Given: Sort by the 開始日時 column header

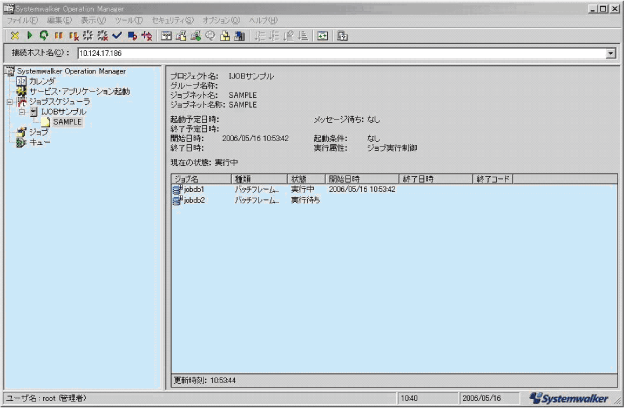Looking at the screenshot, I should (362, 179).
